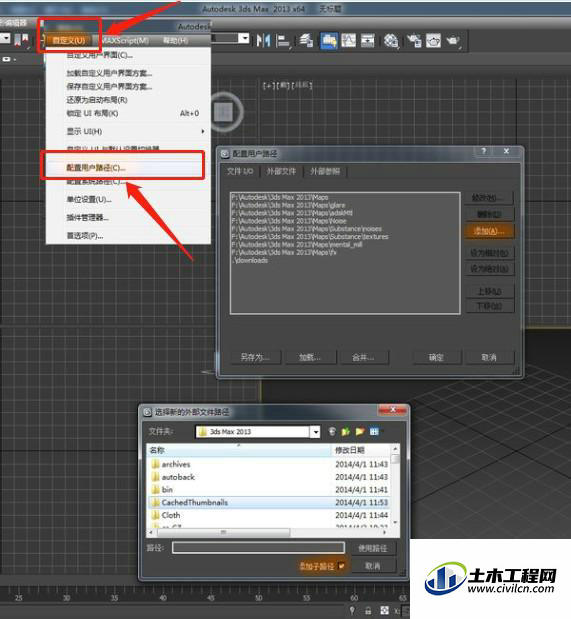Click the horizontal scrollbar in file list

(x=224, y=533)
